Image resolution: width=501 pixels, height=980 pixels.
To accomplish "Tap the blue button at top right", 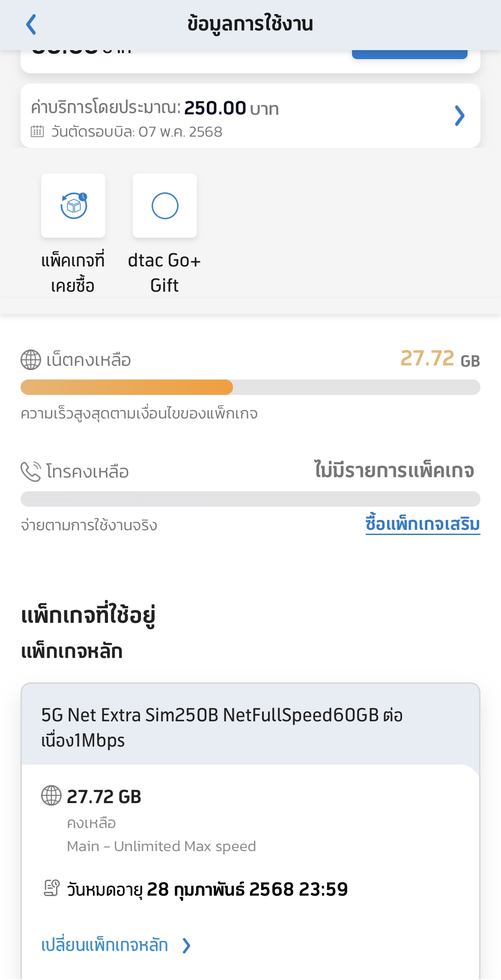I will click(410, 54).
